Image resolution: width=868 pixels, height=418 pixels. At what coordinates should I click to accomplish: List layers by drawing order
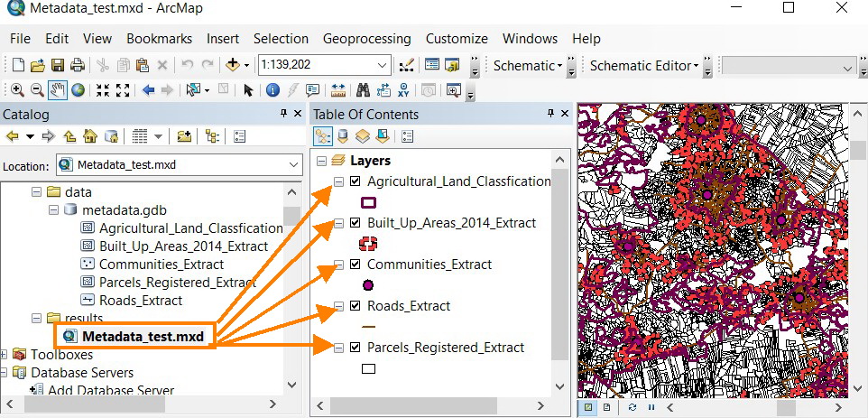[321, 136]
